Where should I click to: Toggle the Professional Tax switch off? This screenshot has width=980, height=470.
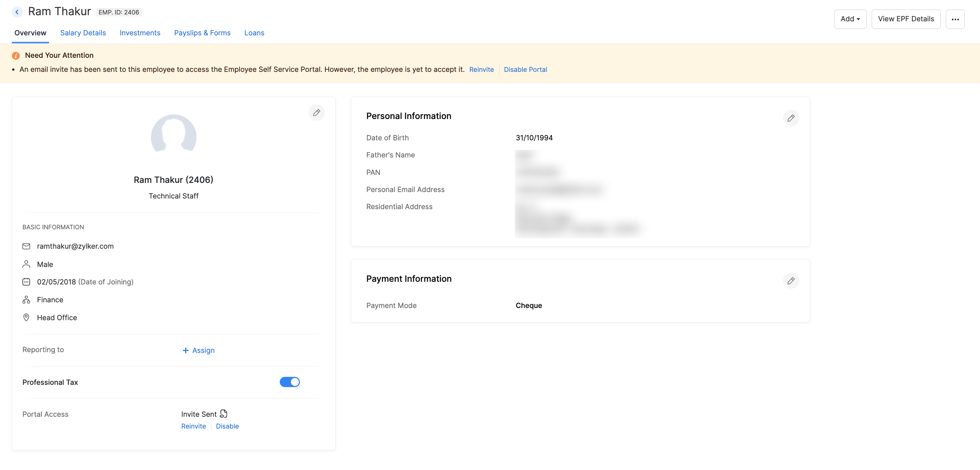(x=290, y=382)
